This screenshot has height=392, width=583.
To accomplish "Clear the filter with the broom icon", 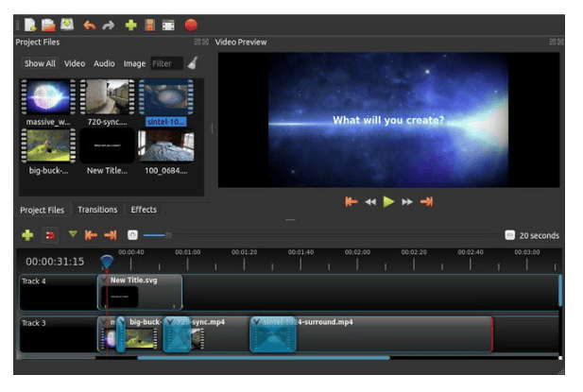I will pos(193,63).
